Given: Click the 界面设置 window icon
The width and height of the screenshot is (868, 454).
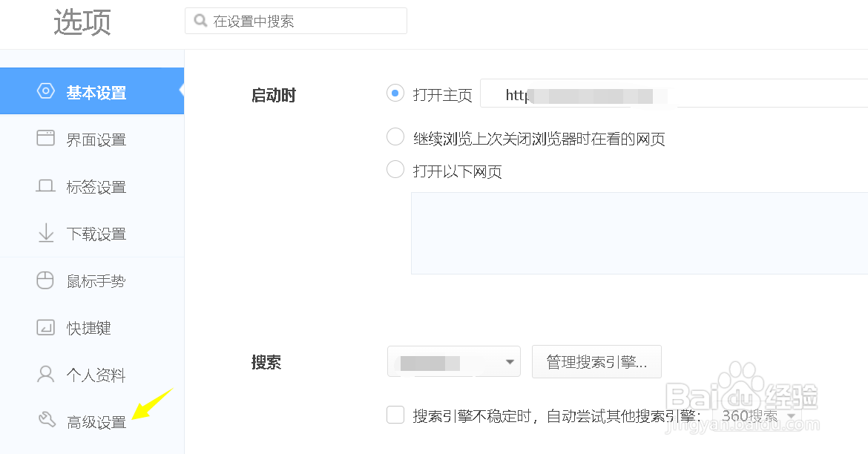Looking at the screenshot, I should [x=46, y=138].
